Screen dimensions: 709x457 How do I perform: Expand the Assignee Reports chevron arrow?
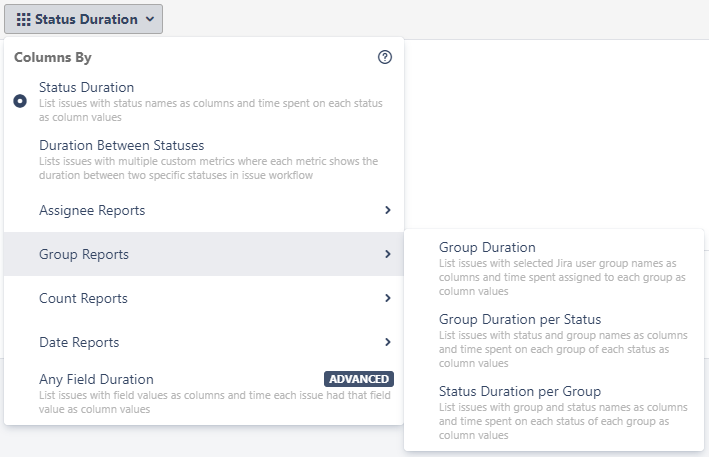[387, 211]
